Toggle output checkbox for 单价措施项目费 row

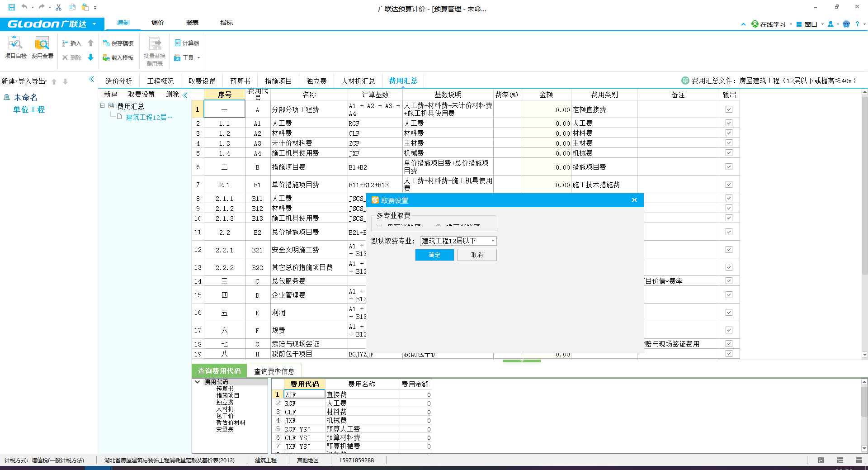(x=729, y=184)
